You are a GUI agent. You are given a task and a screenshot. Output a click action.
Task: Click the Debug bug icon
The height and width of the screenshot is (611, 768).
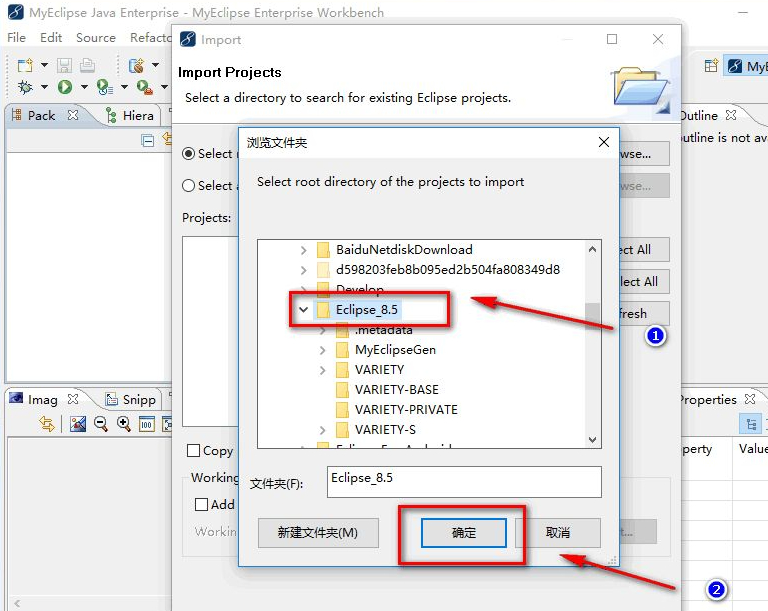point(26,88)
